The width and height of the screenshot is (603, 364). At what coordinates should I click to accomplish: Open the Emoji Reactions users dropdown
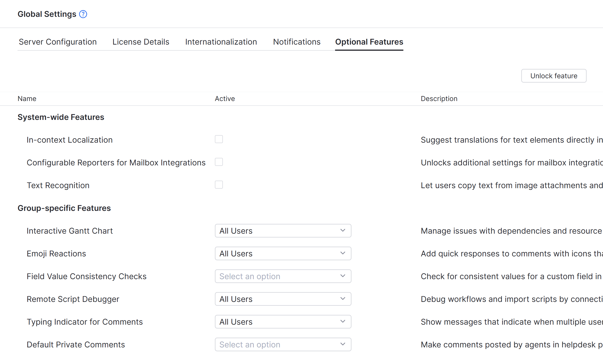coord(283,253)
